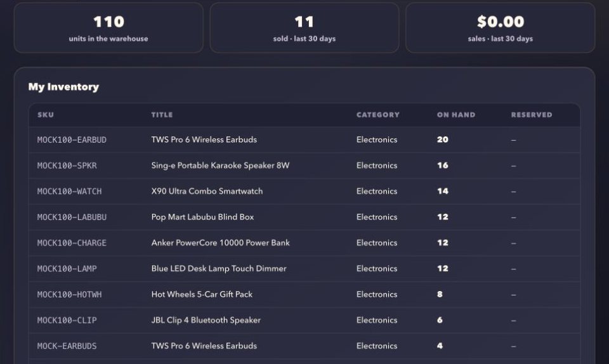
Task: Click Electronics category in MOCK100-WATCH row
Action: (377, 191)
